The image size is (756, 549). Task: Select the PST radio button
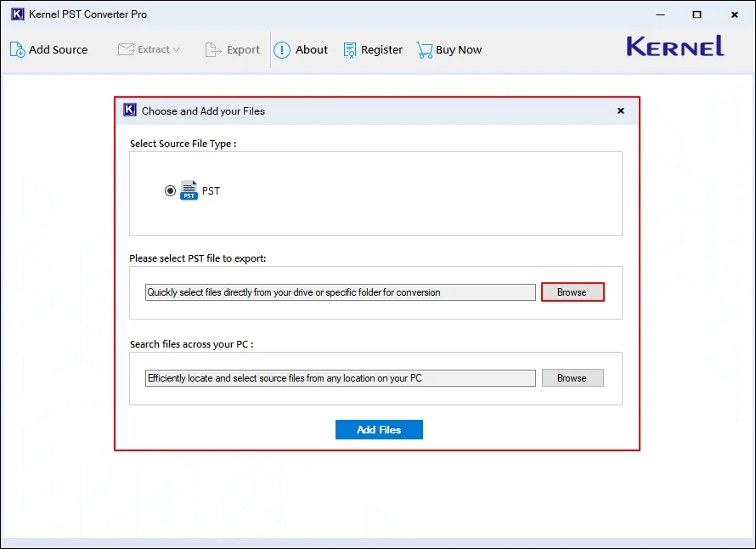point(170,190)
